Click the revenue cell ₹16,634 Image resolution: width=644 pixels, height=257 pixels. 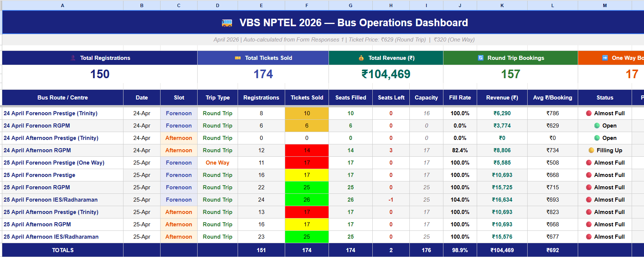502,200
